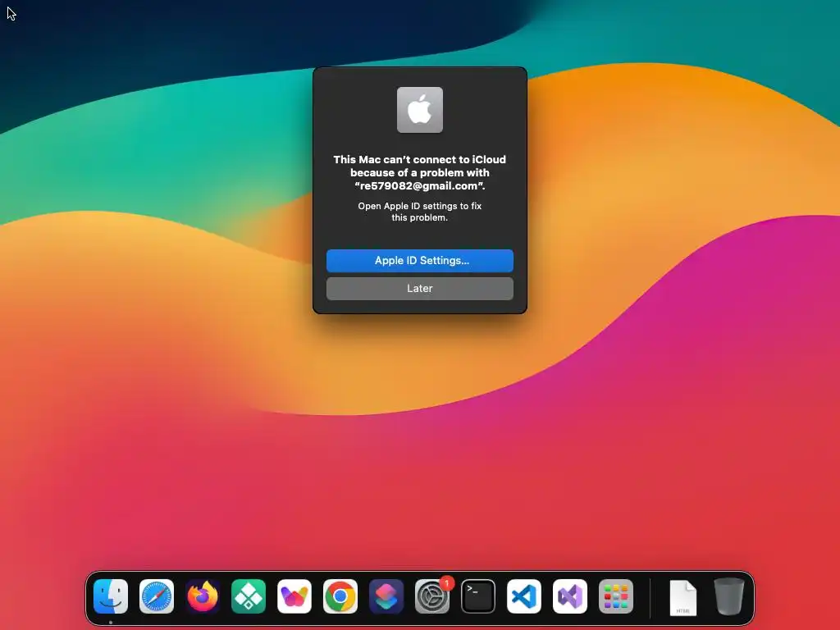
Task: Click "Open Apple ID settings to fix" text
Action: (x=419, y=206)
